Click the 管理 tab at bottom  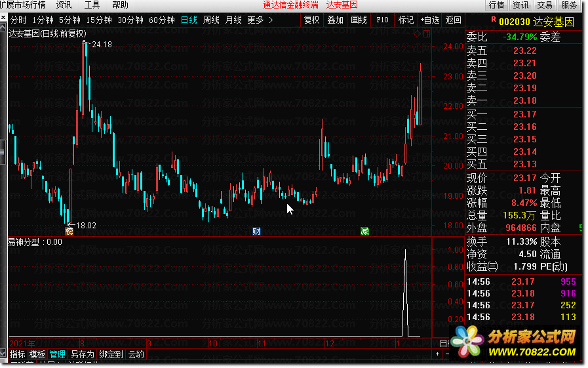pyautogui.click(x=58, y=354)
